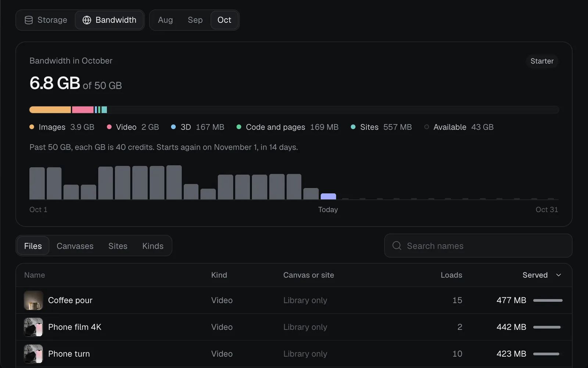Click the Bandwidth globe icon

[87, 20]
